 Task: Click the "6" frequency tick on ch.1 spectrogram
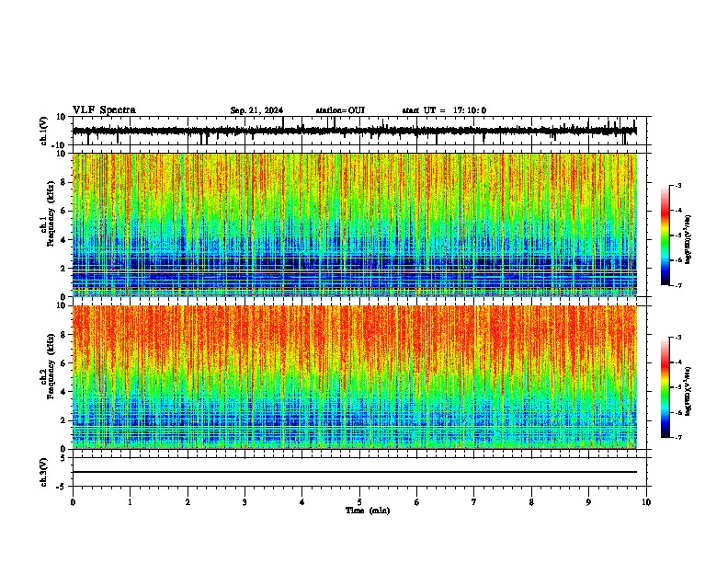coord(64,211)
